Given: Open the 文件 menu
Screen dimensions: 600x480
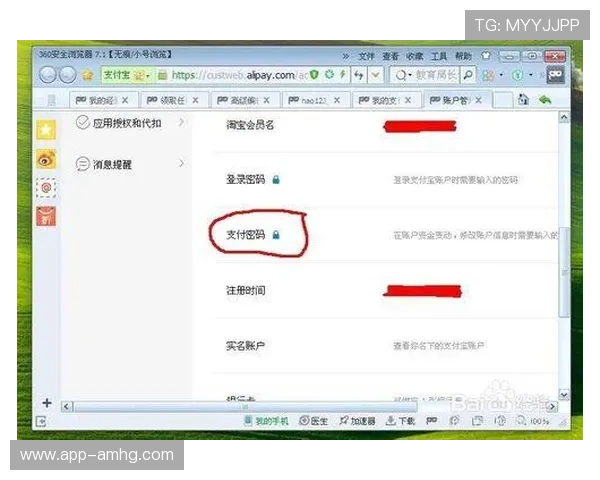Looking at the screenshot, I should [x=366, y=57].
